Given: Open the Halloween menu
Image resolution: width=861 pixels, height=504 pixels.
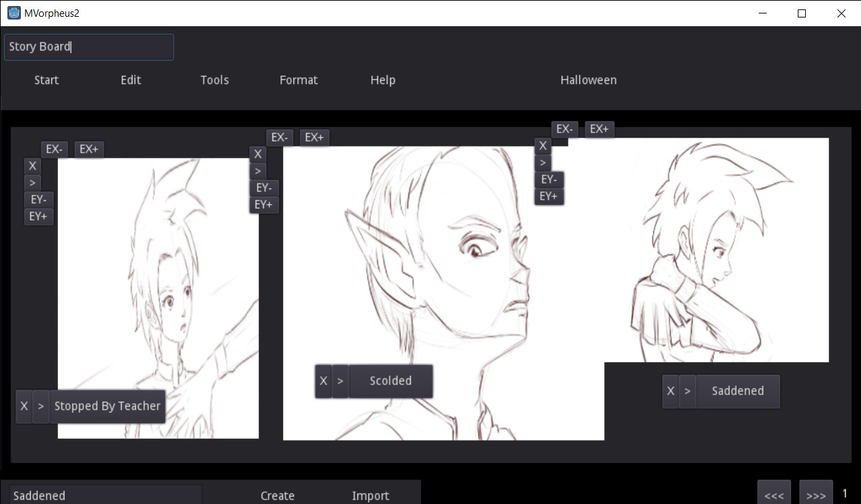Looking at the screenshot, I should coord(588,80).
